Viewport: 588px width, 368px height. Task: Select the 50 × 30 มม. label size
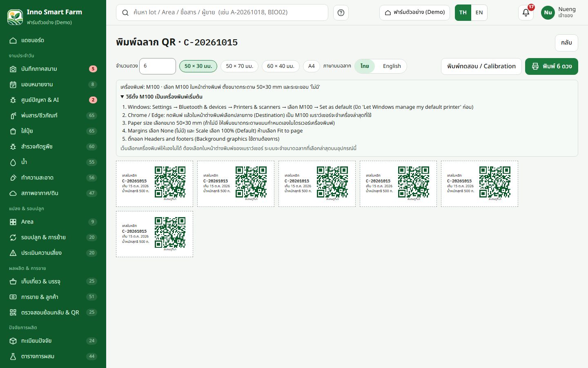(198, 66)
